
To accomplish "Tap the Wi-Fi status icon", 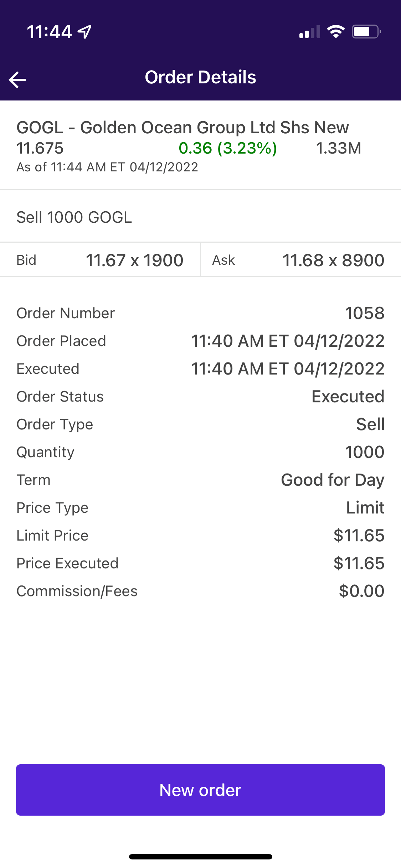I will pos(336,32).
